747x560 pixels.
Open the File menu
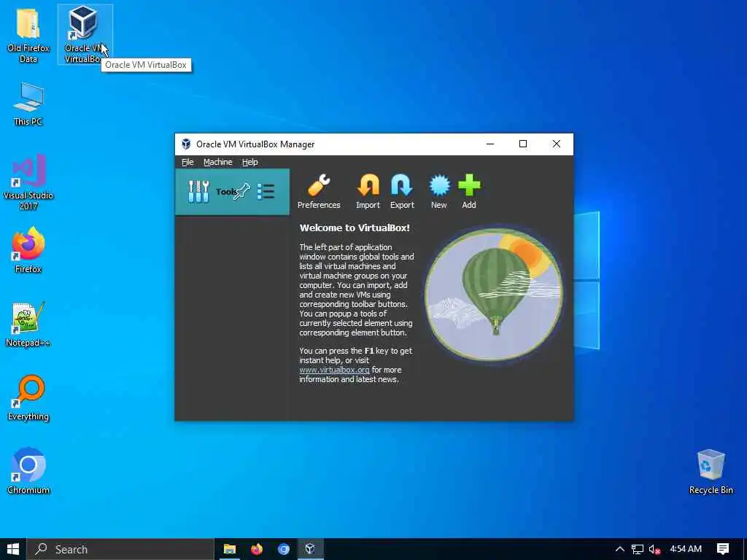[x=187, y=162]
